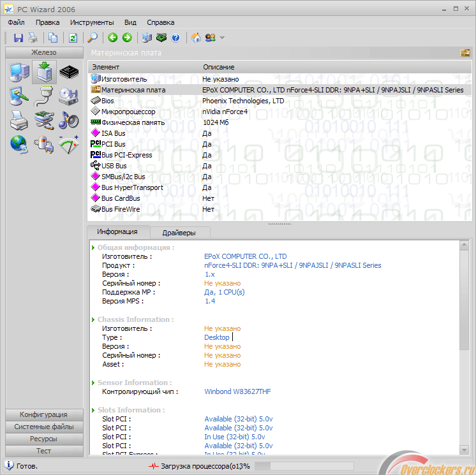Click the Home house toolbar icon
Screen dimensions: 476x475
[x=196, y=38]
